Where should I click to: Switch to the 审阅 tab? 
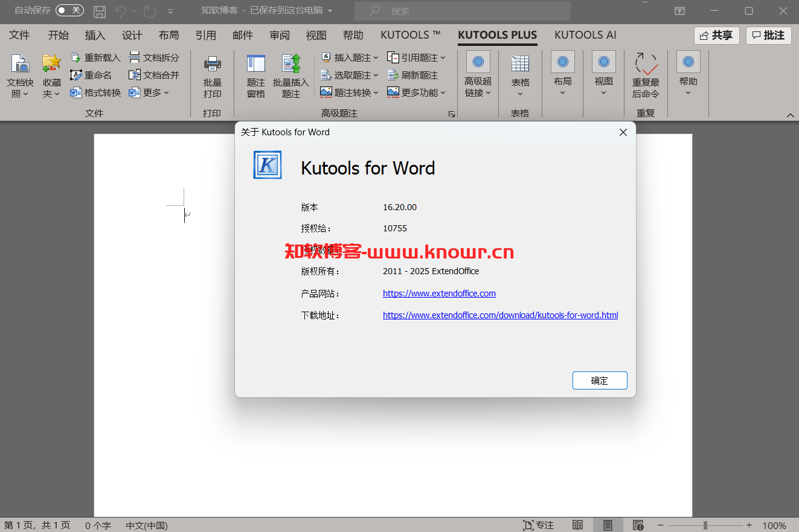tap(279, 35)
